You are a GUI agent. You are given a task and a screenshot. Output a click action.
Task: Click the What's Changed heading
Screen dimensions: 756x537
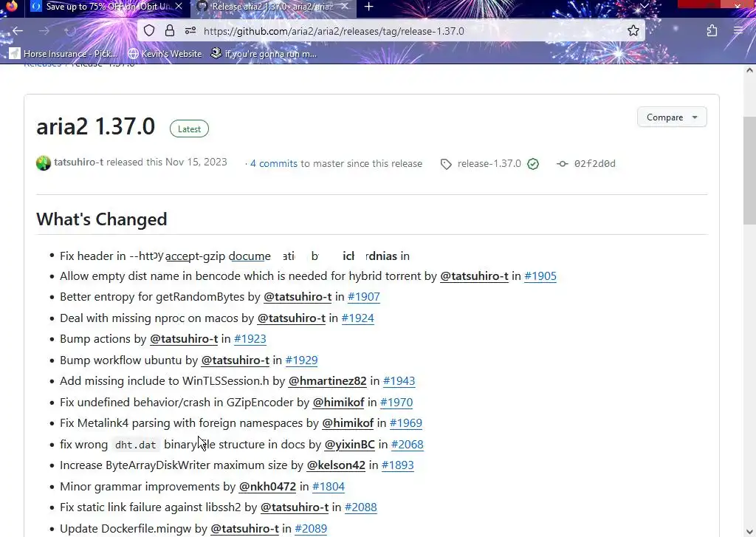pos(102,219)
